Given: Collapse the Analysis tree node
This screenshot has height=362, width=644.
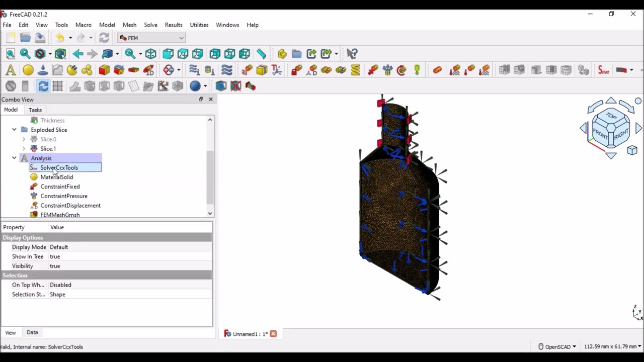Looking at the screenshot, I should tap(14, 158).
